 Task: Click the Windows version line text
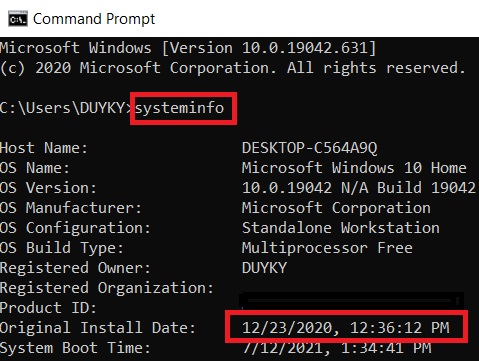tap(188, 48)
